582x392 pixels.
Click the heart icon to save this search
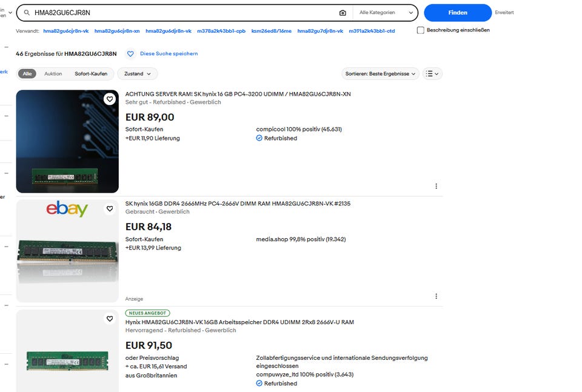coord(130,54)
